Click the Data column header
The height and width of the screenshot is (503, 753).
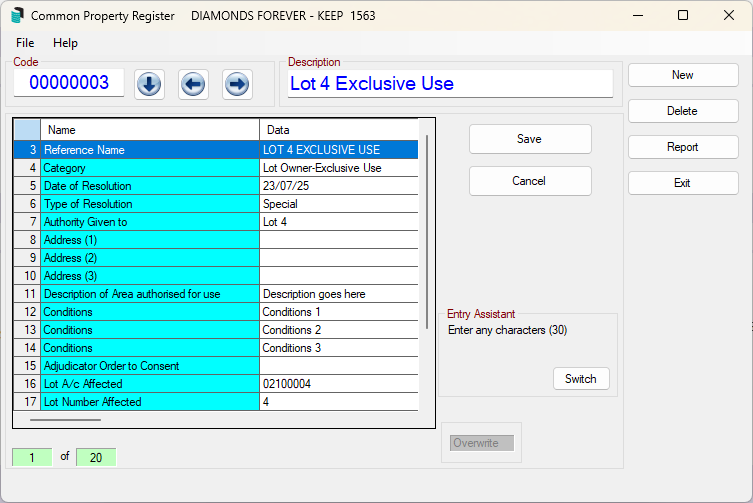pyautogui.click(x=339, y=130)
